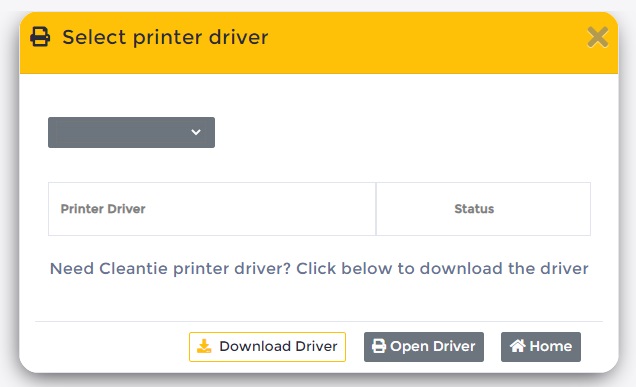Click the Printer Driver column header

click(212, 209)
